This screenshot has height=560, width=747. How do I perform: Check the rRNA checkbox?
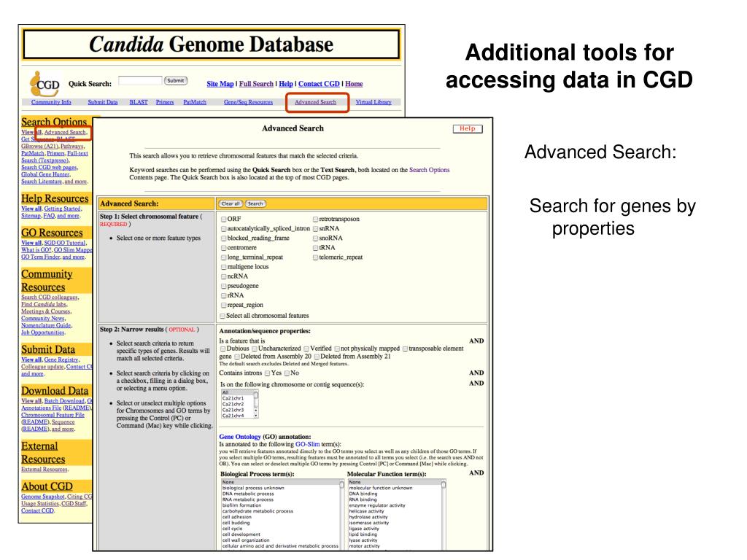tap(223, 295)
